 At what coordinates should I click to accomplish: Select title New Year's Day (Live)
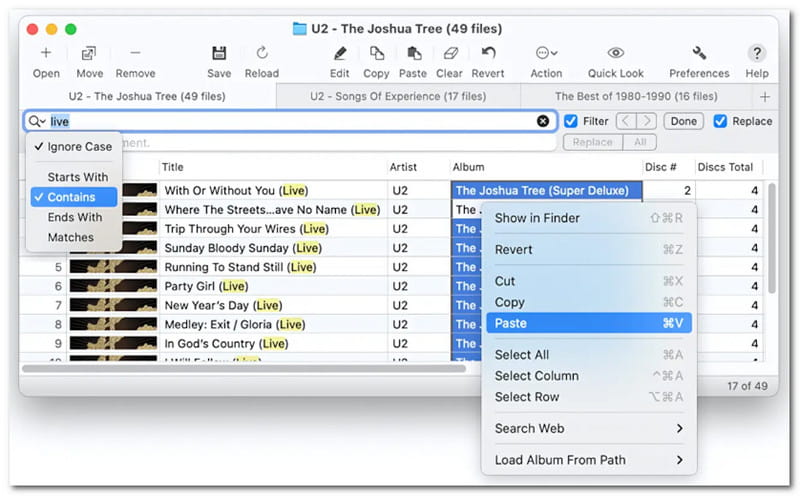click(223, 306)
